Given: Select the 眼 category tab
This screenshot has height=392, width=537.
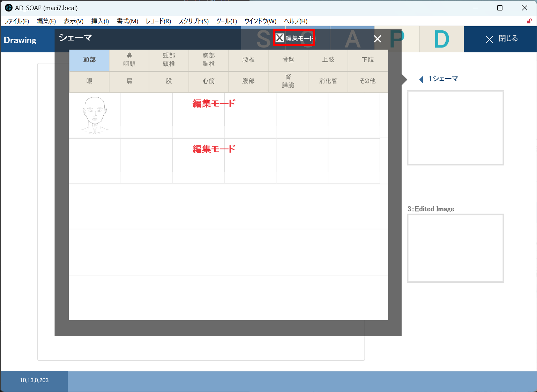Looking at the screenshot, I should pyautogui.click(x=89, y=81).
